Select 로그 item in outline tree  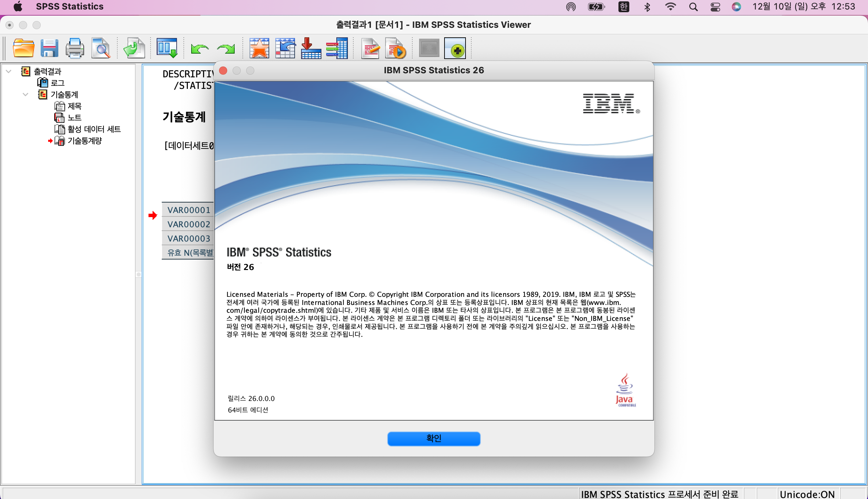pos(57,83)
